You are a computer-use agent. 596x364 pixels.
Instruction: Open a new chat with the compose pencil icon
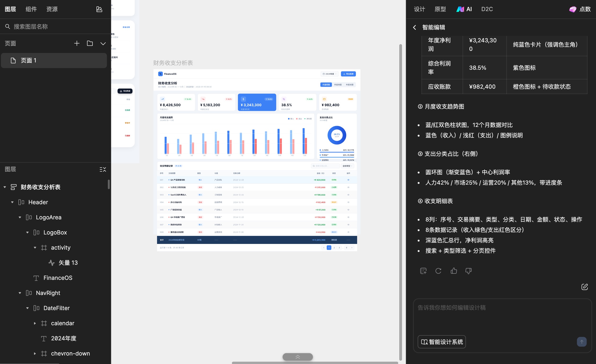coord(585,287)
